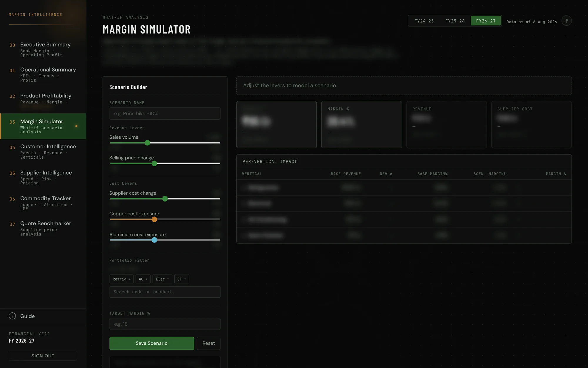
Task: Expand the SF filter dropdown
Action: pyautogui.click(x=181, y=279)
